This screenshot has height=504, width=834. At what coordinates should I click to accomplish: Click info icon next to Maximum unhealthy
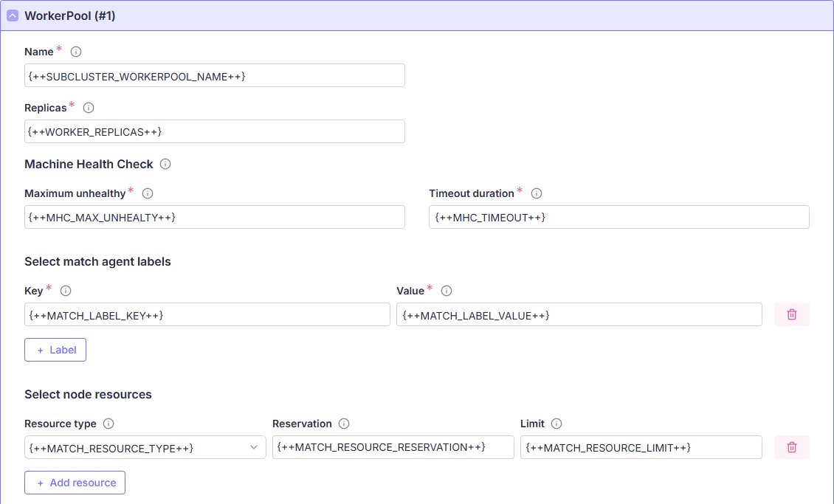pyautogui.click(x=148, y=193)
